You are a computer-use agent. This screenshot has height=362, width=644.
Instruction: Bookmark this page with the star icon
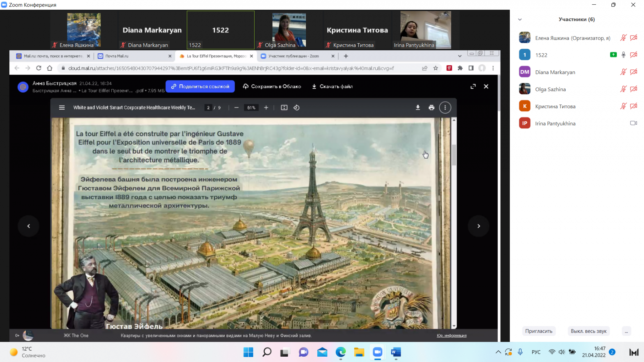click(x=436, y=68)
